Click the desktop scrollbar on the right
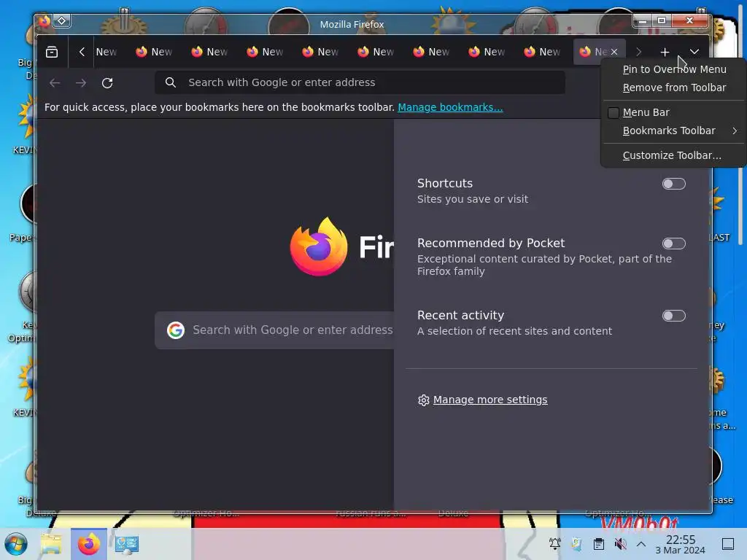The image size is (747, 560). (740, 124)
